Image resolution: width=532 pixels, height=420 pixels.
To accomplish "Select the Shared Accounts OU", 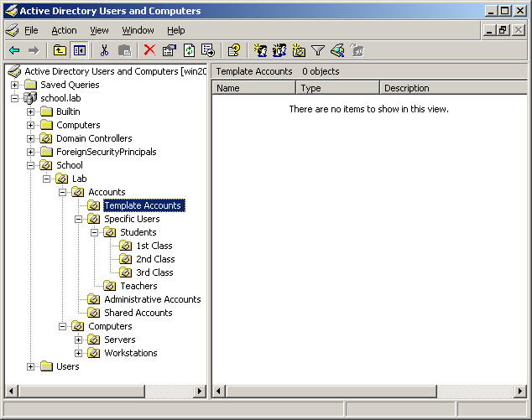I will click(x=138, y=313).
